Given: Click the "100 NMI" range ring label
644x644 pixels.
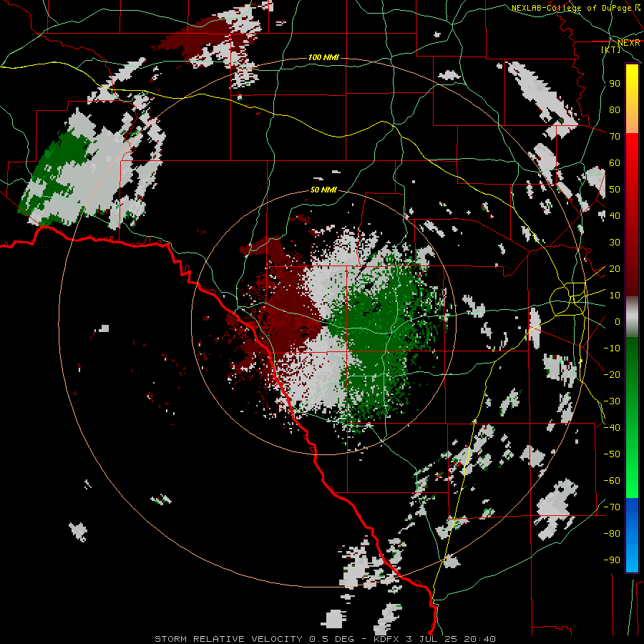Looking at the screenshot, I should pyautogui.click(x=323, y=57).
